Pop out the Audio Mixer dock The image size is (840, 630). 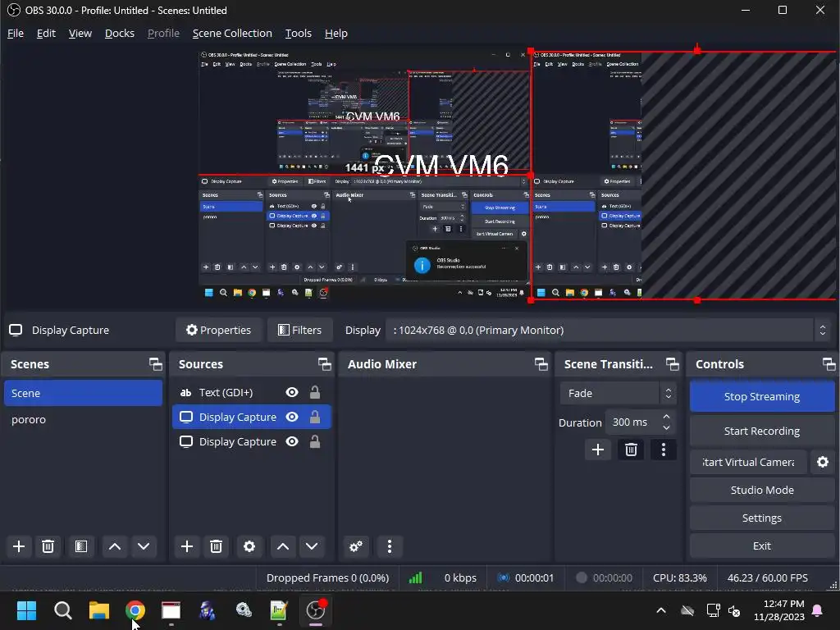tap(541, 364)
